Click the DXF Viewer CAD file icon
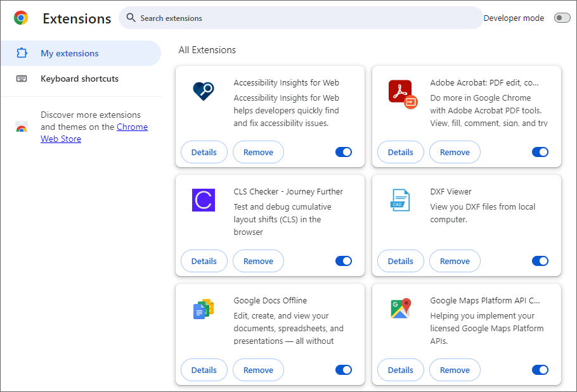The width and height of the screenshot is (577, 392). point(400,200)
